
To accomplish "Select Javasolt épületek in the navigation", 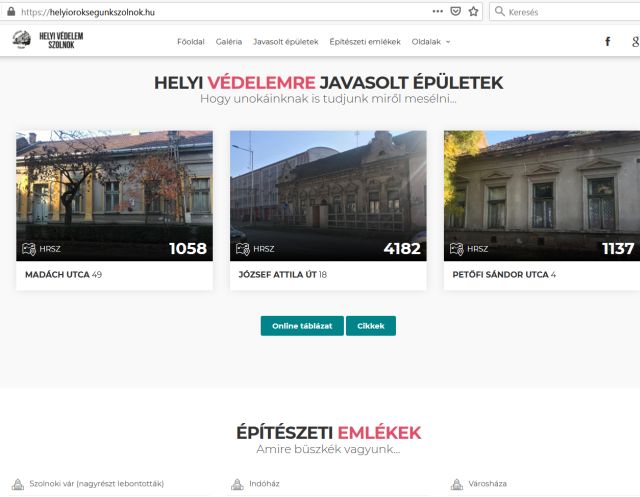I will pyautogui.click(x=286, y=42).
